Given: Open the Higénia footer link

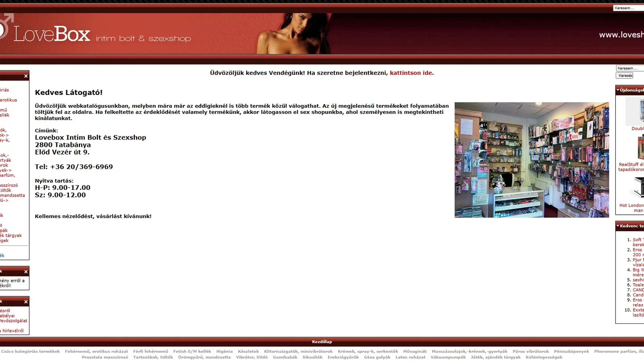Looking at the screenshot, I should coord(224,352).
